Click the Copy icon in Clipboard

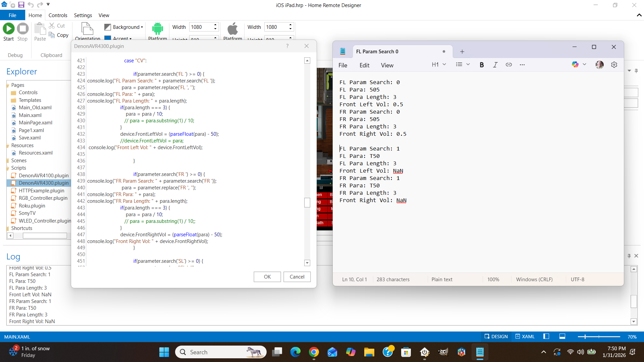click(x=52, y=35)
